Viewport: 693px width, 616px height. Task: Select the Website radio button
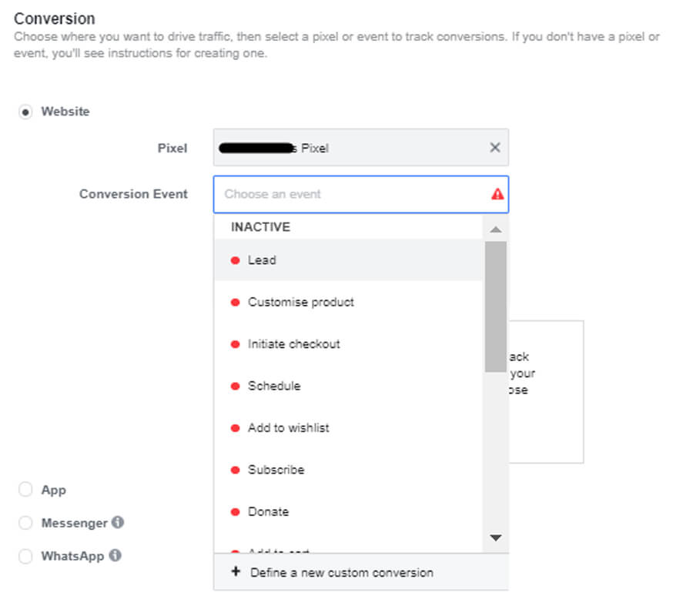[26, 112]
